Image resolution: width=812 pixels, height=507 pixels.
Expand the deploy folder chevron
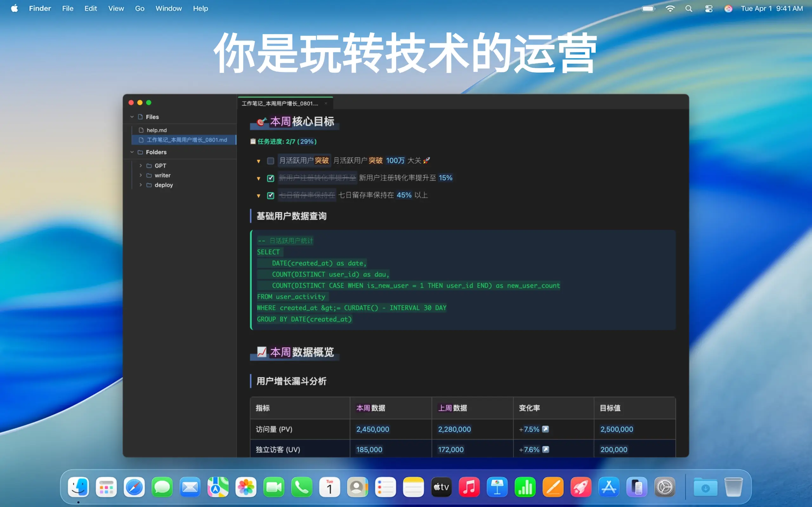point(141,185)
